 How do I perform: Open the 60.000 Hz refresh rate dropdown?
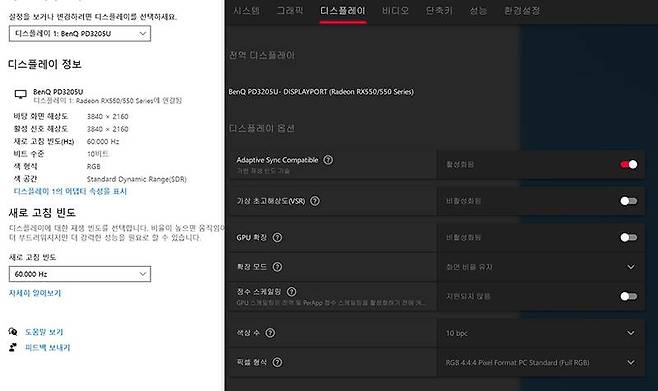pos(80,274)
